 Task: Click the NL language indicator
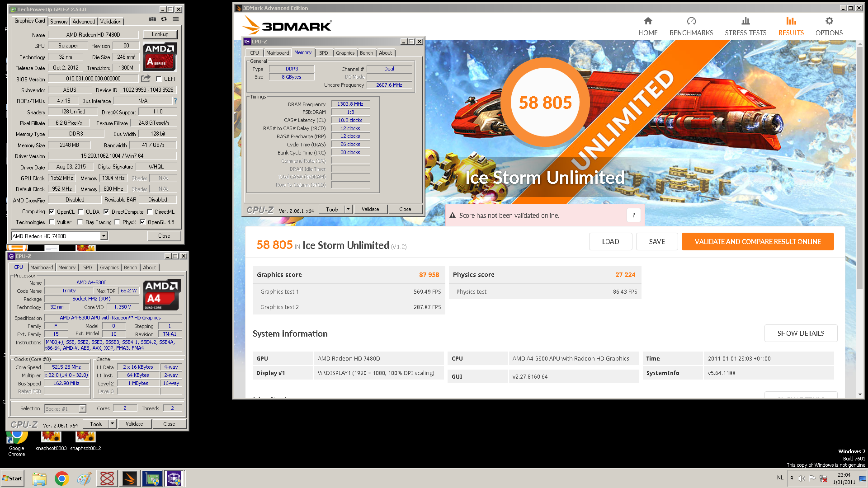[x=780, y=478]
